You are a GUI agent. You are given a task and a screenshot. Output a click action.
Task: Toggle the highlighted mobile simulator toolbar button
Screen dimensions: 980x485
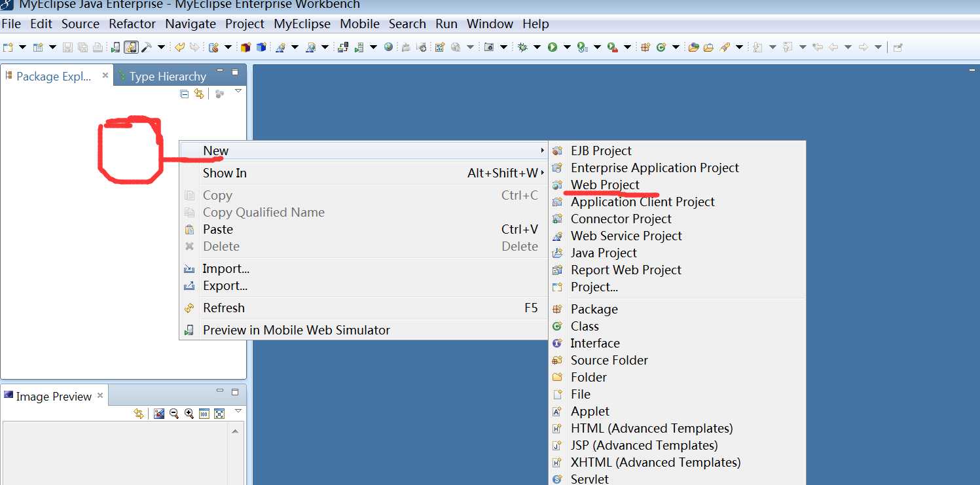(x=132, y=47)
